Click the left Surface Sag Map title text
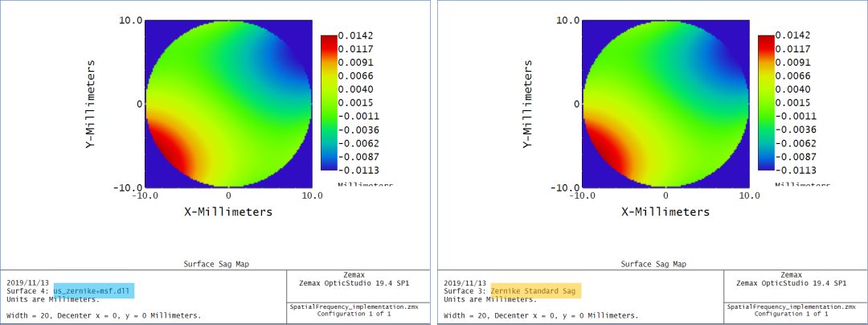This screenshot has width=868, height=325. pos(219,264)
